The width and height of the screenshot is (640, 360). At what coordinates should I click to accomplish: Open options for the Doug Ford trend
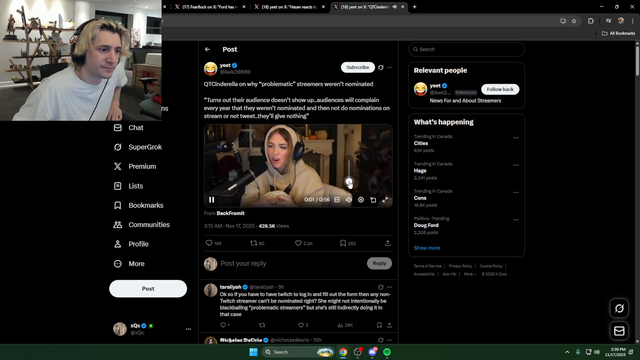516,220
